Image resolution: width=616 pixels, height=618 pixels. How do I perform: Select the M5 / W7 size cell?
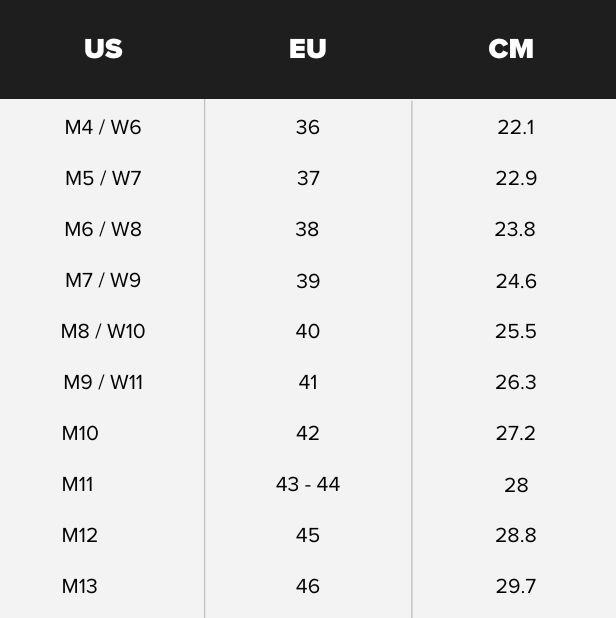click(103, 178)
